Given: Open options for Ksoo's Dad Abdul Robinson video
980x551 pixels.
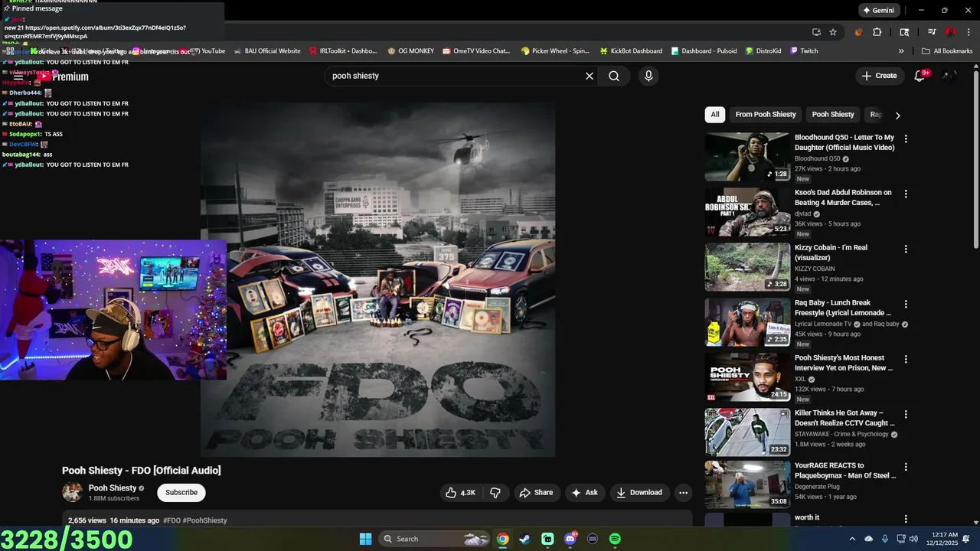Looking at the screenshot, I should tap(906, 194).
